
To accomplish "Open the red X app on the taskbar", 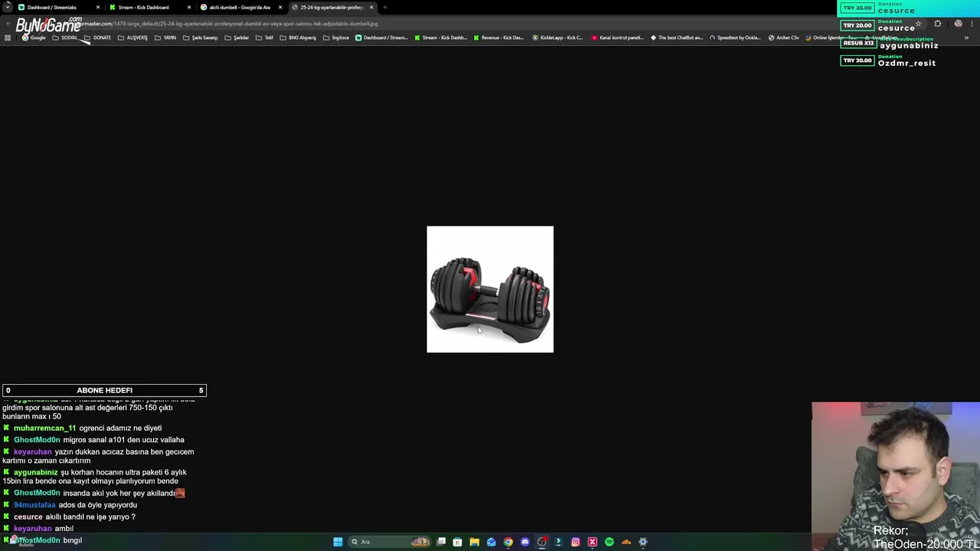I will pyautogui.click(x=592, y=542).
